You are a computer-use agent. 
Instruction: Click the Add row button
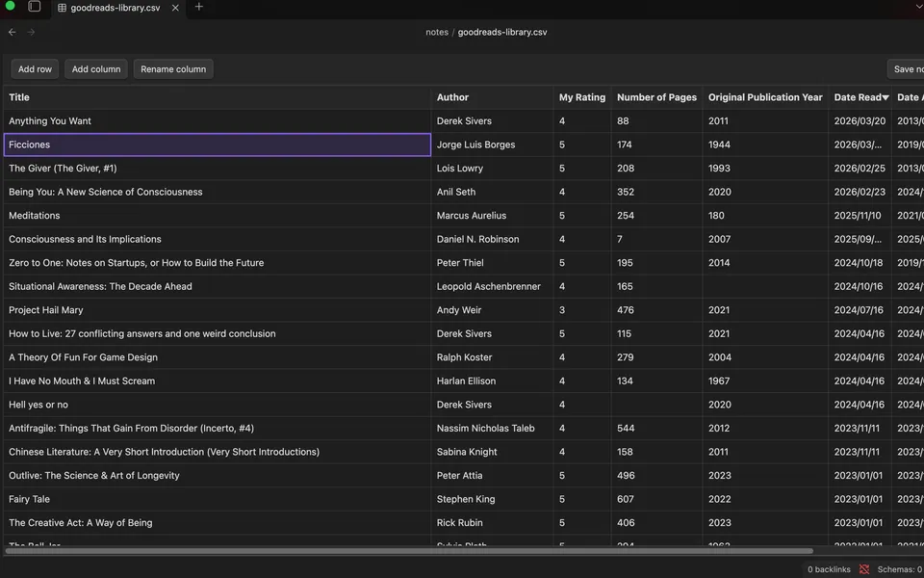(x=35, y=69)
